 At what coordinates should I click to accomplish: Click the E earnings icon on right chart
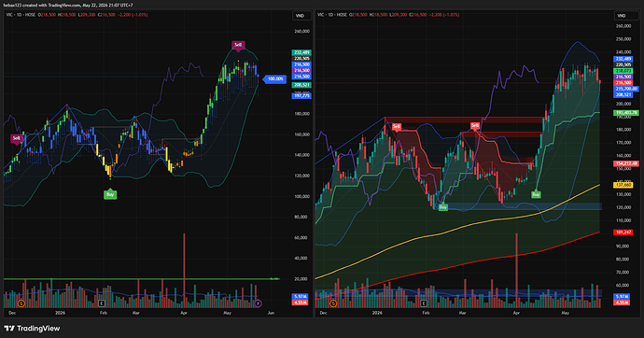(424, 303)
